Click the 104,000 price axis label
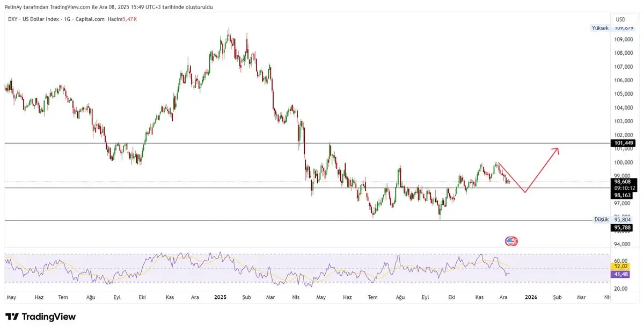This screenshot has height=330, width=644. coord(624,108)
